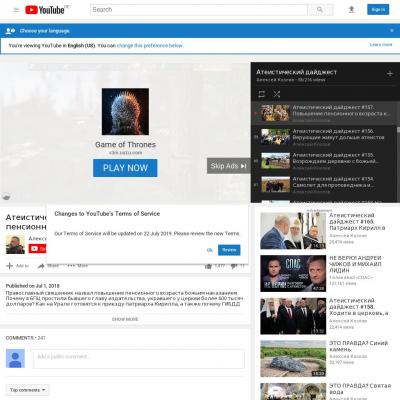Click the 'Published on Jul 1, 2018' text
Viewport: 400px width, 400px height.
[32, 286]
